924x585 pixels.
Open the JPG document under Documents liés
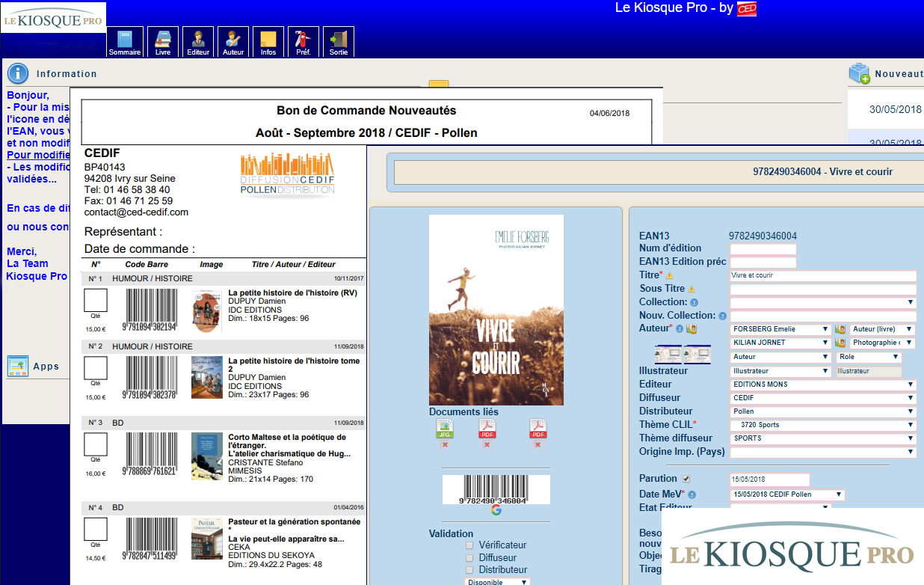click(445, 428)
